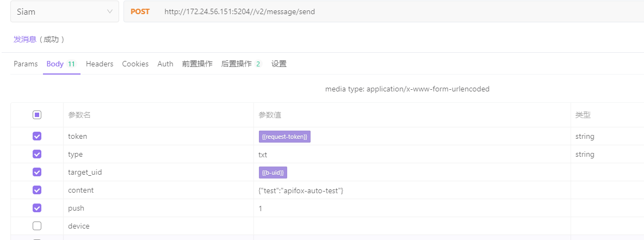Click the {{b-uid}} variable tag
644x240 pixels.
click(x=273, y=173)
